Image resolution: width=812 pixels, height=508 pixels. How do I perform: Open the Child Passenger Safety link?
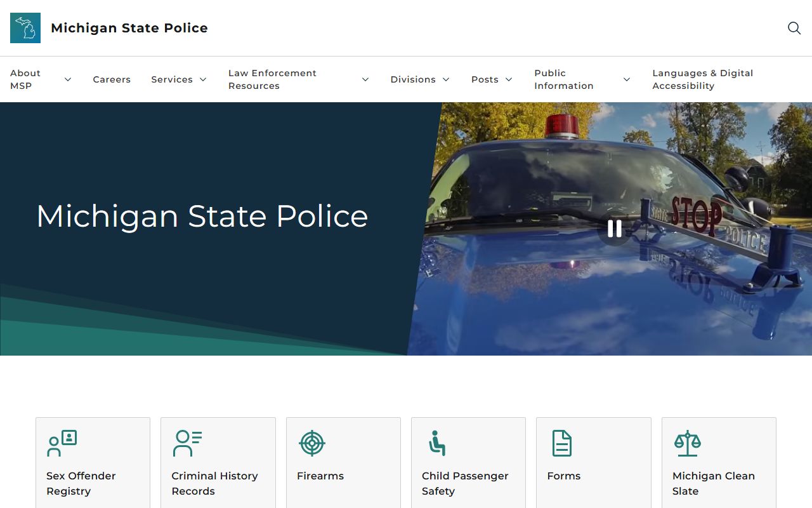465,483
